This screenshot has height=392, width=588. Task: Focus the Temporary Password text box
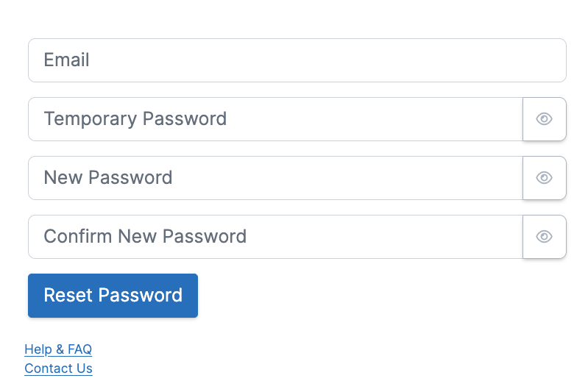click(276, 119)
